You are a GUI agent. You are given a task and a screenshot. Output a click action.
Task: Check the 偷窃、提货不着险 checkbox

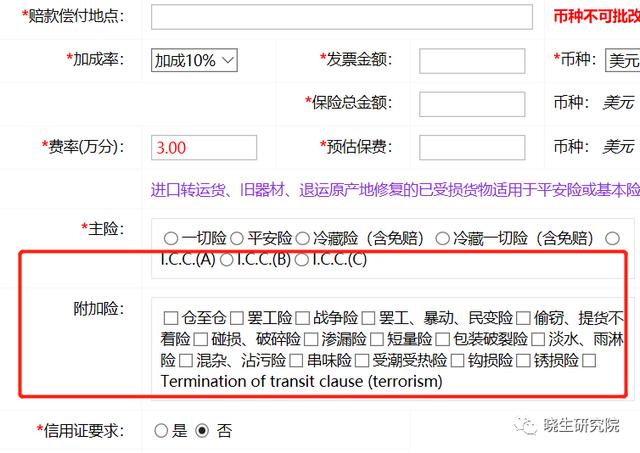(523, 318)
